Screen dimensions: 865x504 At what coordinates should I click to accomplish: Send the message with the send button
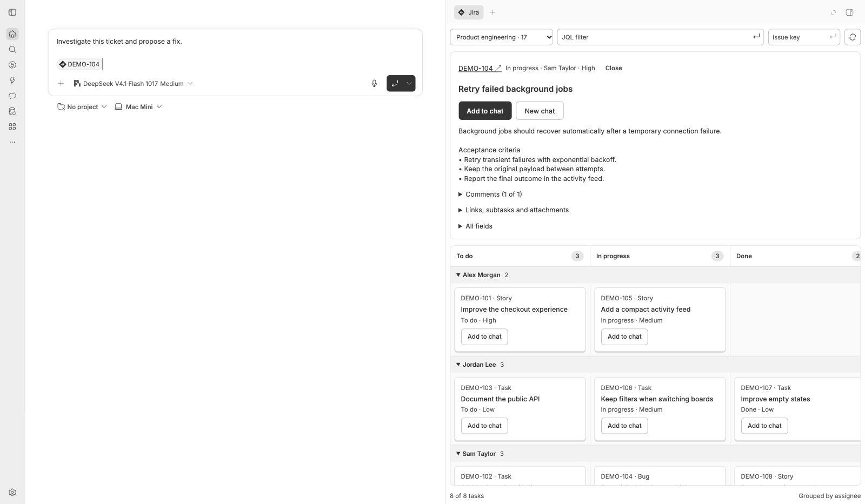click(x=395, y=83)
